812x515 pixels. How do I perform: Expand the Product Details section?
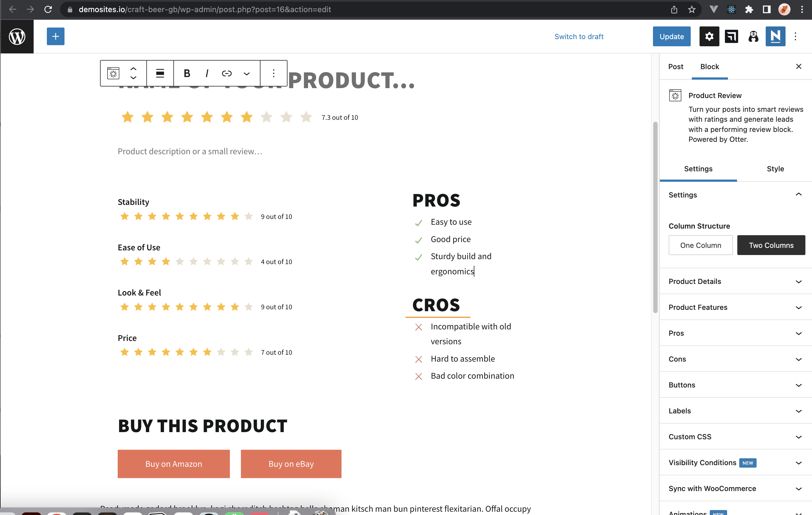coord(735,281)
